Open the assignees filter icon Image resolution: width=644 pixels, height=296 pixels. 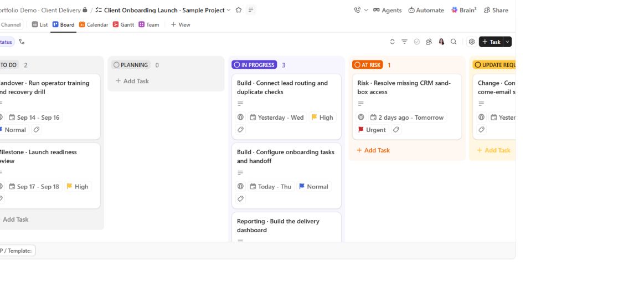(x=429, y=42)
